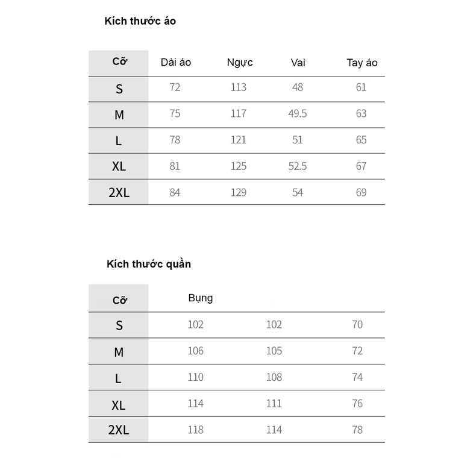
Task: Click the 49.5 shoulder value
Action: tap(298, 113)
